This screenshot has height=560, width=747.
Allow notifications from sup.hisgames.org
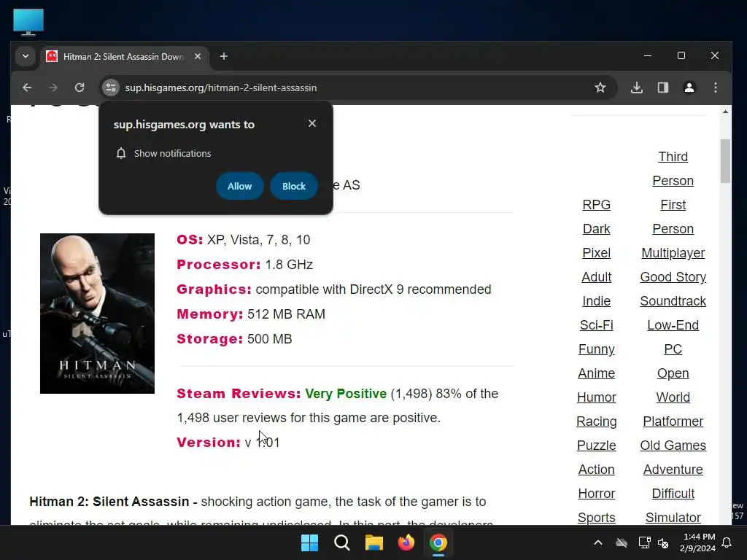pyautogui.click(x=239, y=186)
